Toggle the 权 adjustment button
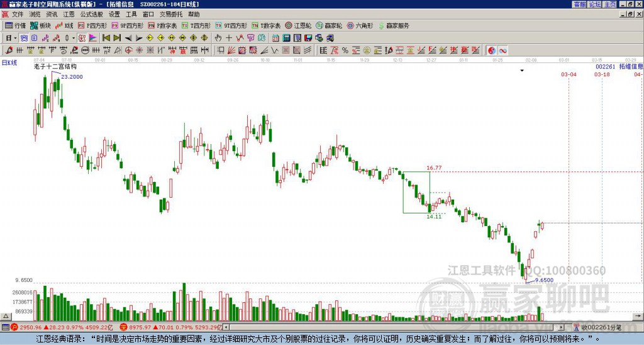644x345 pixels. coord(82,38)
